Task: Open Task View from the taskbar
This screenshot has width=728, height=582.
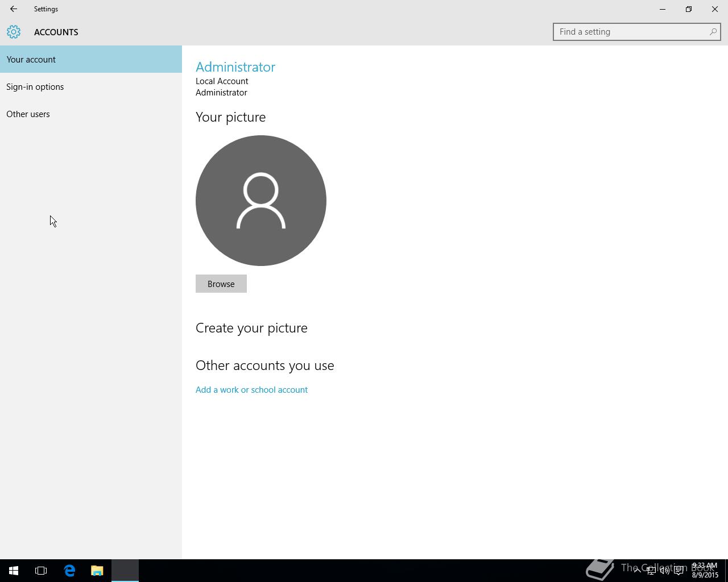Action: tap(41, 571)
